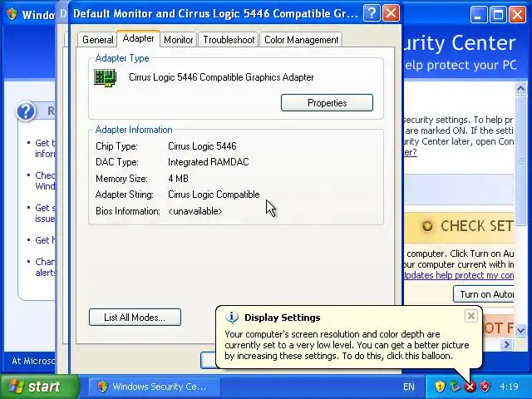
Task: Click the Security Center shield icon in title bar
Action: coord(12,14)
